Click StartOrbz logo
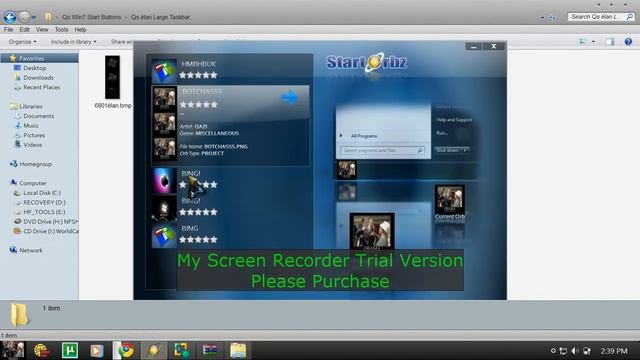640x360 pixels. coord(367,62)
